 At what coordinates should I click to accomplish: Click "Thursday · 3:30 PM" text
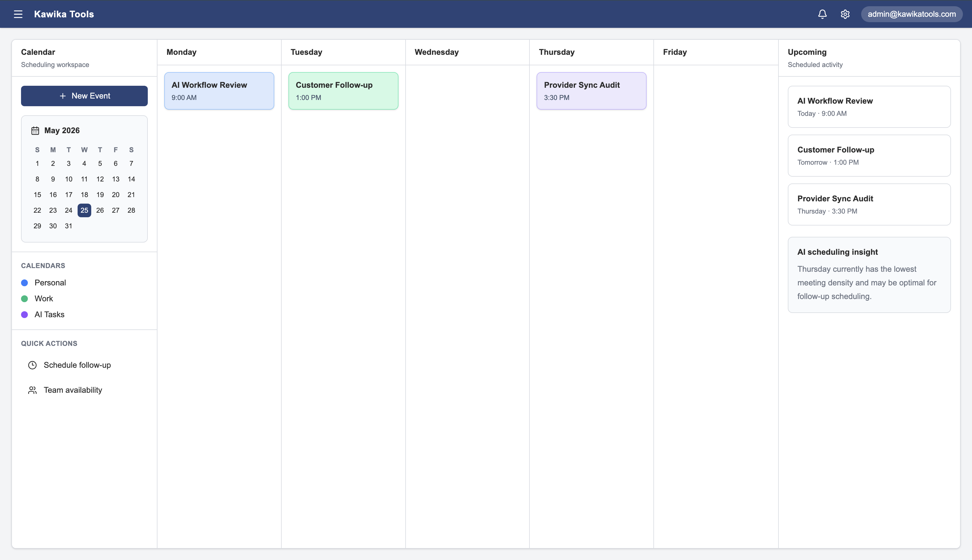(x=827, y=211)
